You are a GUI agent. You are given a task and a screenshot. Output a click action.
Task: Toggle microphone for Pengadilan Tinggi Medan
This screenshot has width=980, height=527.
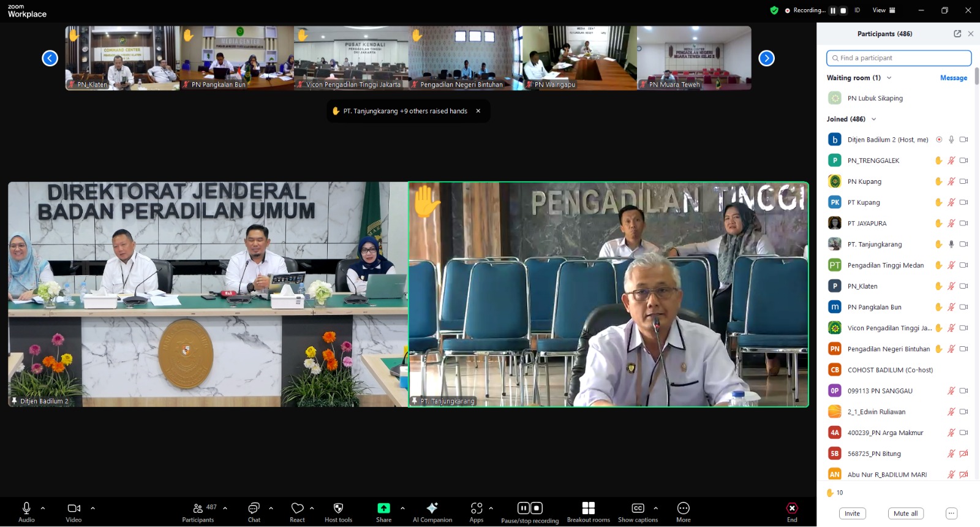coord(951,265)
